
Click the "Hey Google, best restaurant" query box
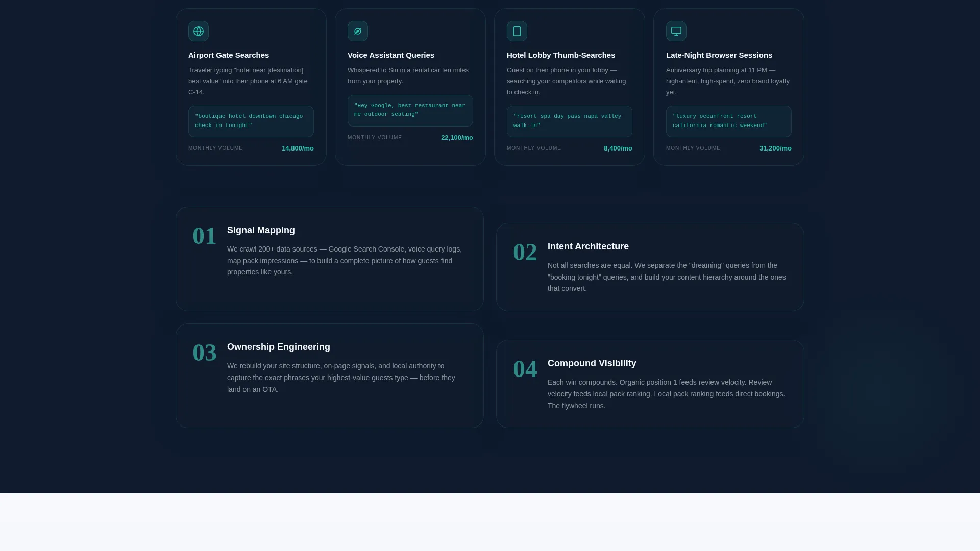410,111
